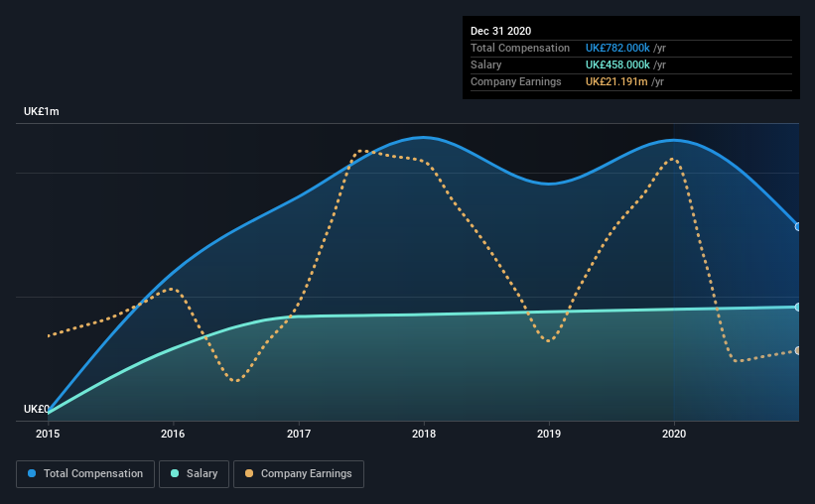Click the UK£0 y-axis label

click(x=37, y=409)
